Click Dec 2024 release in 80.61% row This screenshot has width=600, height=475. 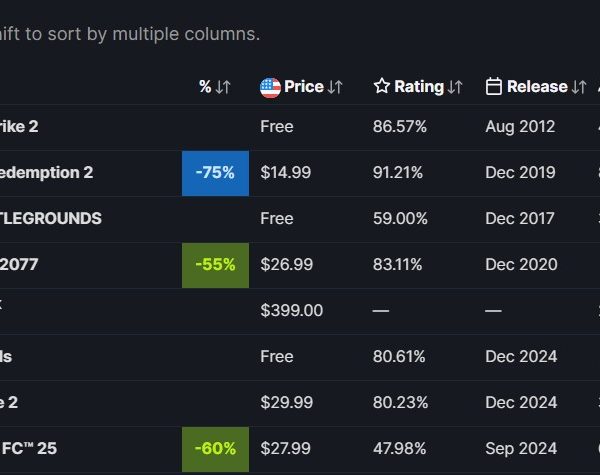(x=521, y=357)
